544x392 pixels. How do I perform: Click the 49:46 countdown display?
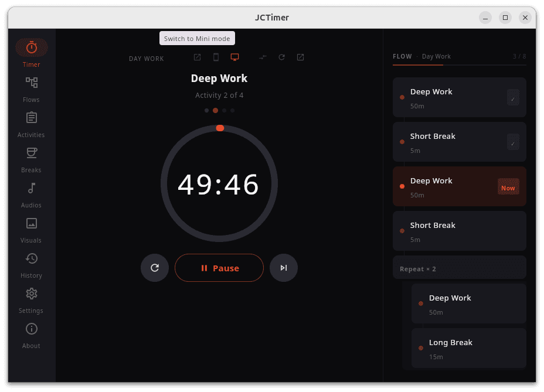pos(219,184)
